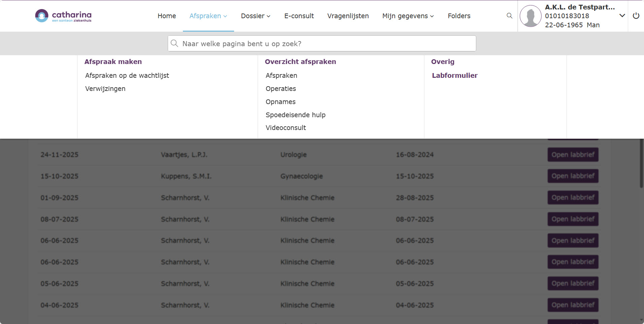Click the search magnifier icon in header
Screen dimensions: 644x324
point(509,16)
